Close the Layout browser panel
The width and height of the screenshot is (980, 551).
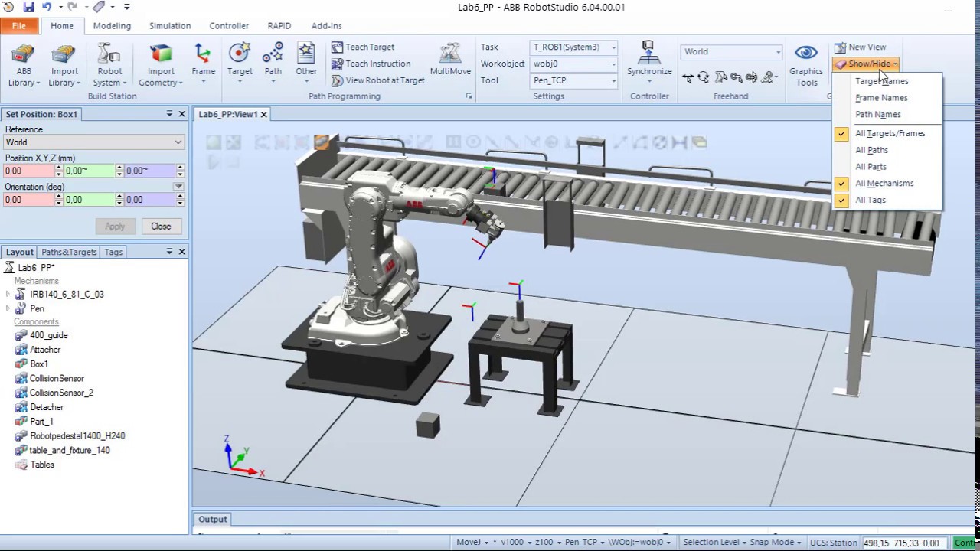click(181, 252)
